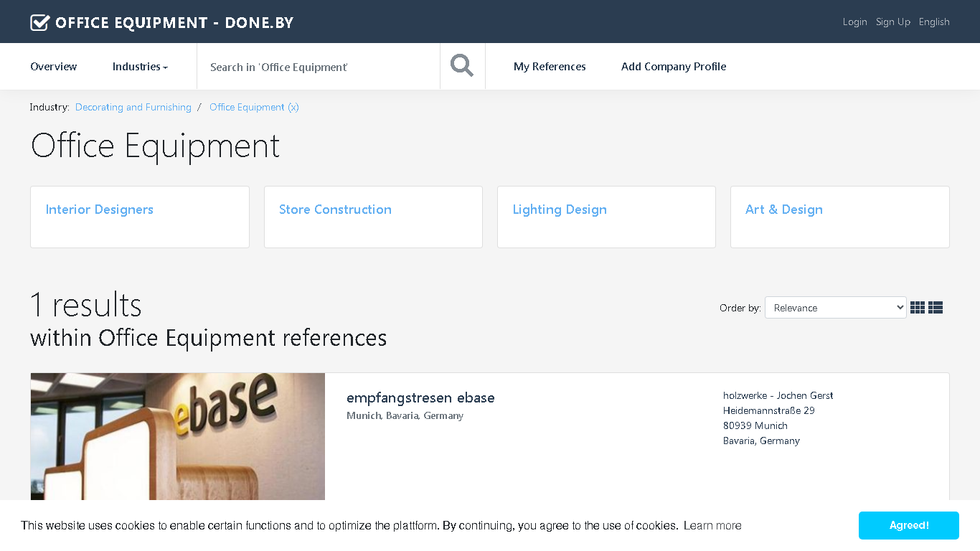980x551 pixels.
Task: Open the Industries dropdown menu
Action: (x=140, y=66)
